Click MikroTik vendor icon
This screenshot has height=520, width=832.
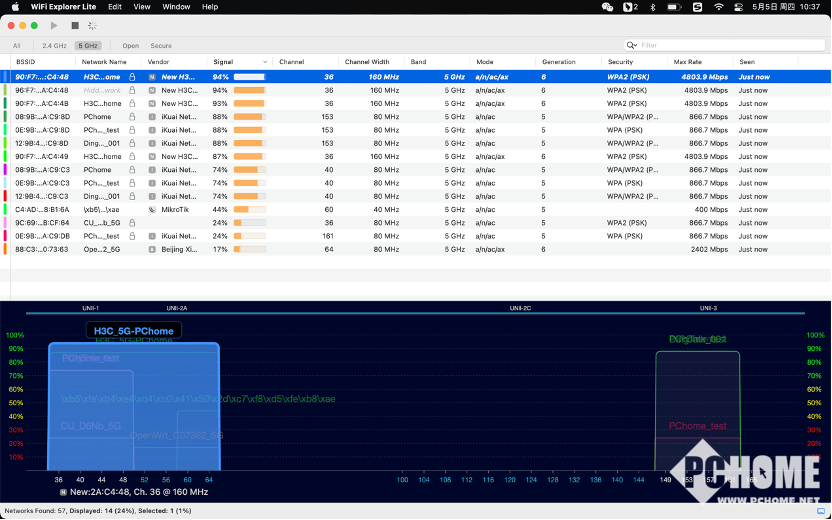152,210
